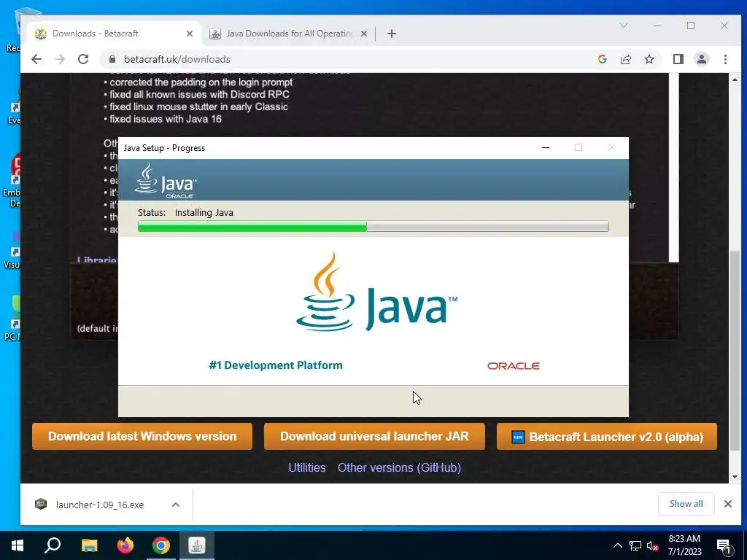
Task: Dismiss the Chrome downloads bar
Action: [728, 504]
